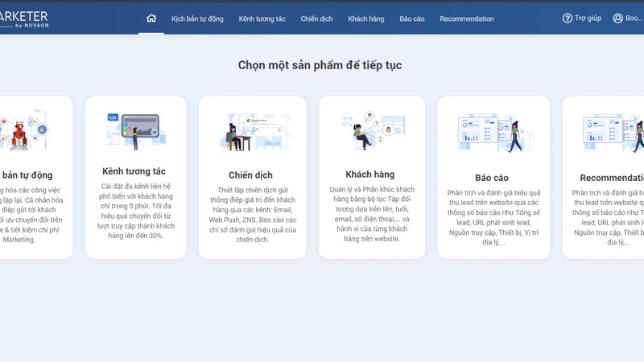Click description starting 'Quản lý và Phân khúc'
Image resolution: width=644 pixels, height=362 pixels.
[x=372, y=214]
